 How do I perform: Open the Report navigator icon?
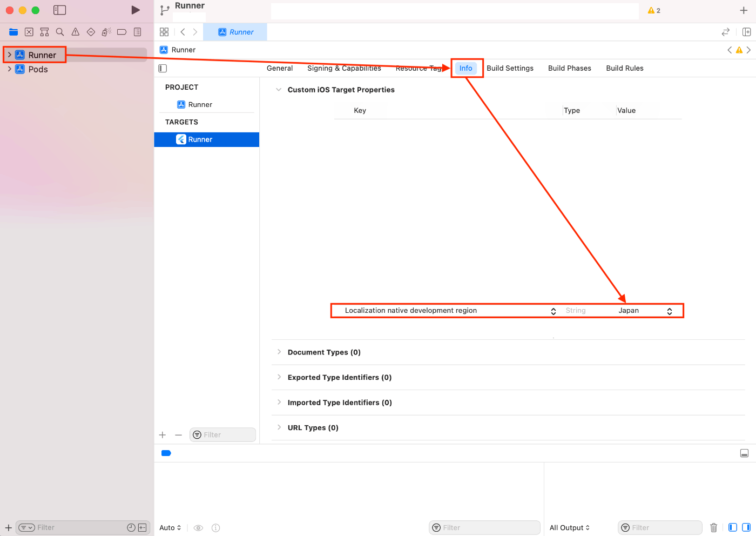[138, 32]
